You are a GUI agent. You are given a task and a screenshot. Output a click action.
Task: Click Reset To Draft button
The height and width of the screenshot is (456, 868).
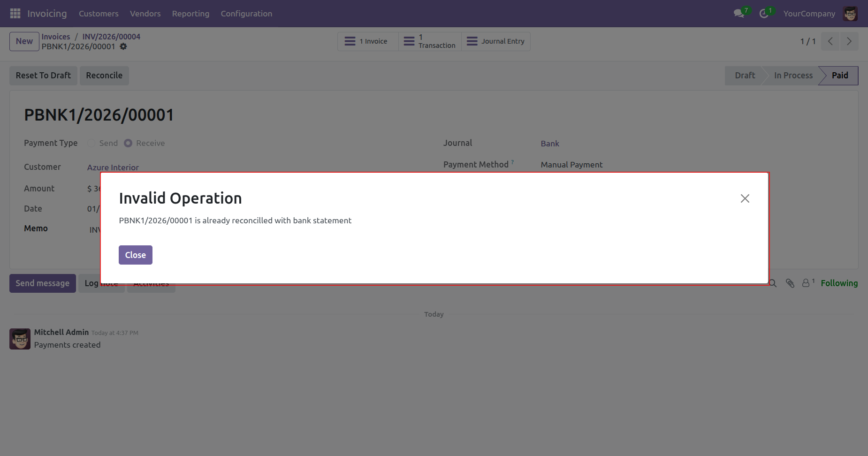point(43,76)
